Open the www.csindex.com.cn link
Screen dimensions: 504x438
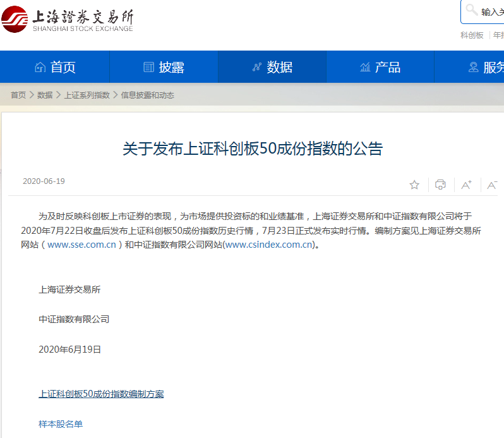269,245
